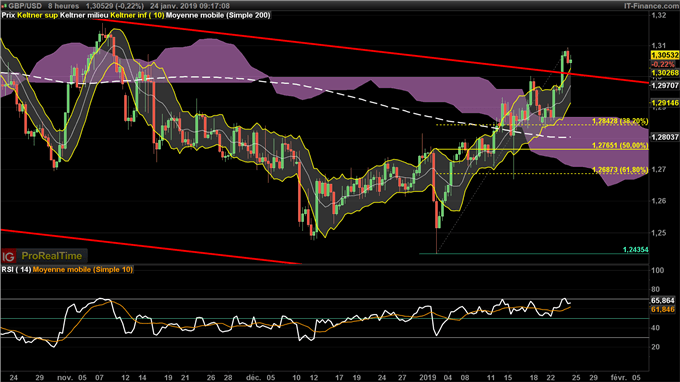Select 'Moyenne mobile (Simple 200)' legend label
Viewport: 680px width, 382px height.
click(218, 15)
